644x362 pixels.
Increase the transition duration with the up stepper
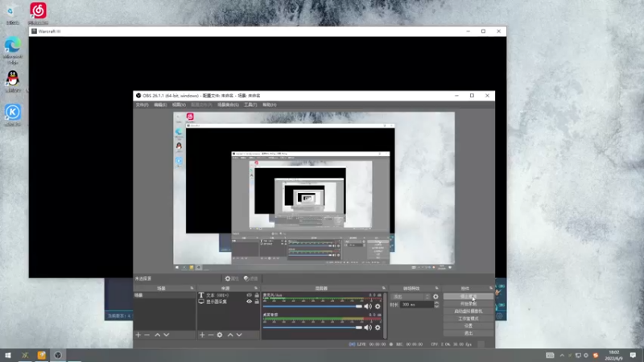click(x=436, y=303)
